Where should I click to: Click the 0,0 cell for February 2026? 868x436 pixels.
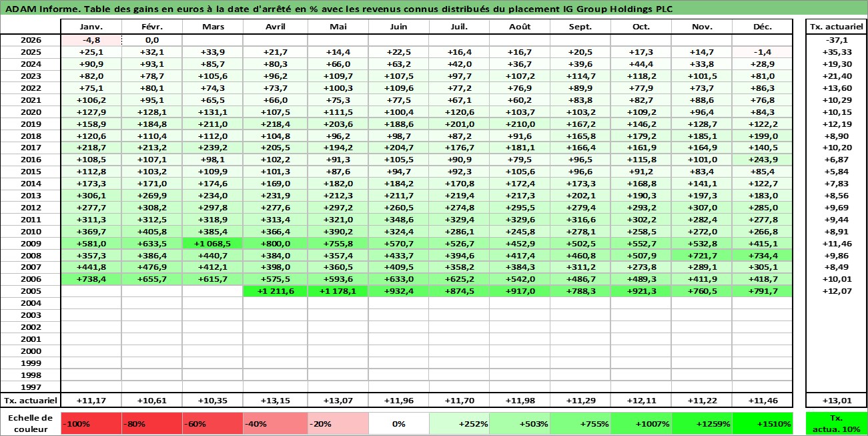(x=151, y=40)
